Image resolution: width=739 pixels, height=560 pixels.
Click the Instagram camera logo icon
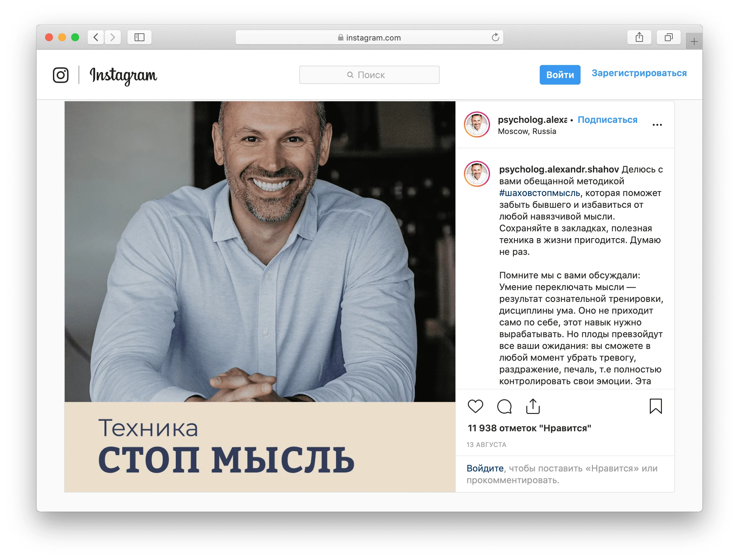click(61, 75)
